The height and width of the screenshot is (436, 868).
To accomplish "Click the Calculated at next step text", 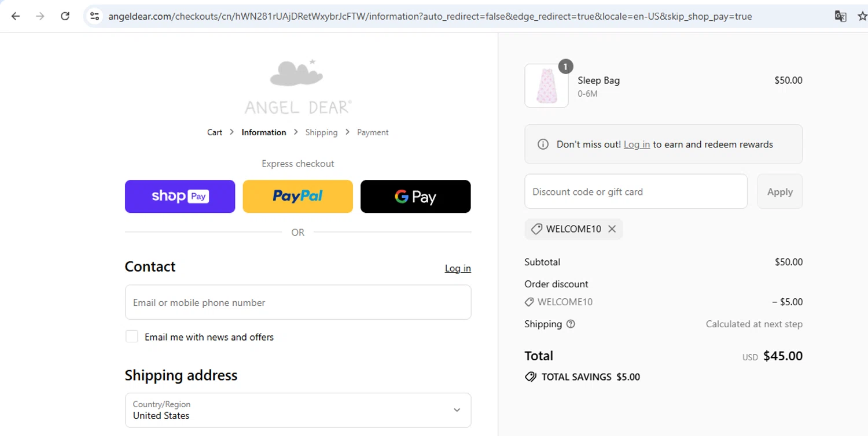I will (754, 324).
